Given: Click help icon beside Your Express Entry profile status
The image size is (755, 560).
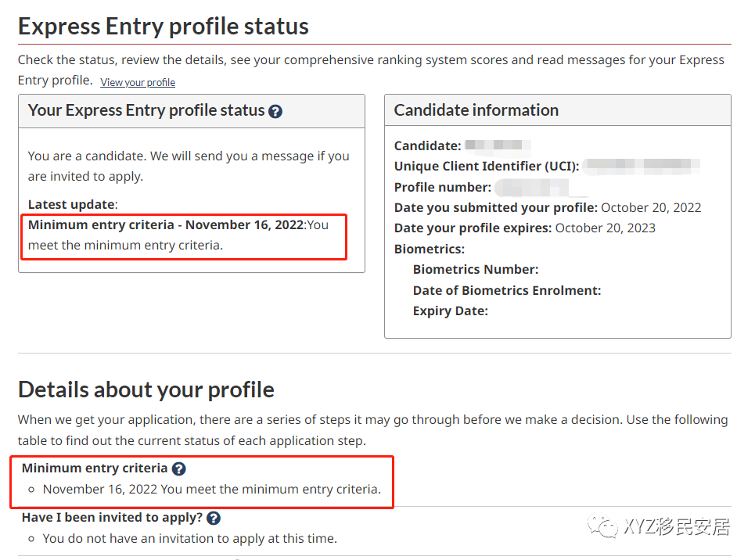Looking at the screenshot, I should pos(275,111).
